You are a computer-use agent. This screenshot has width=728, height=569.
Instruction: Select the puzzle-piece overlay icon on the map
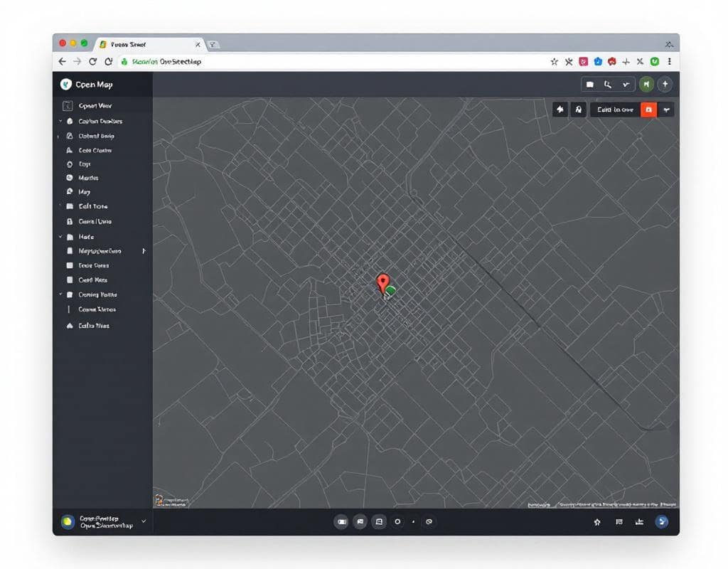point(562,110)
